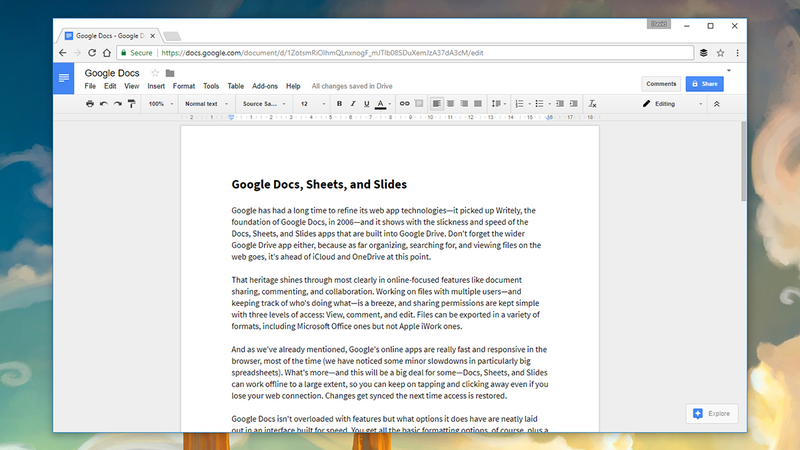Open the Help menu
Screen dimensions: 800x450
coord(293,86)
